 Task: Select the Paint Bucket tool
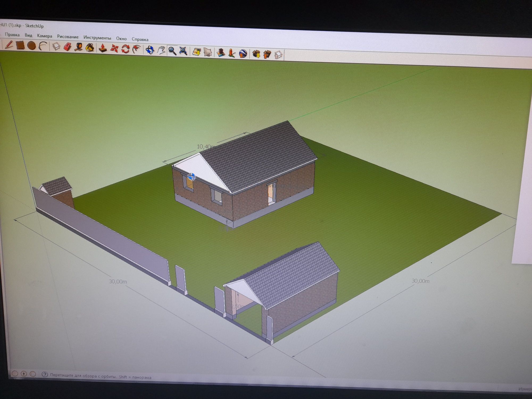point(90,48)
